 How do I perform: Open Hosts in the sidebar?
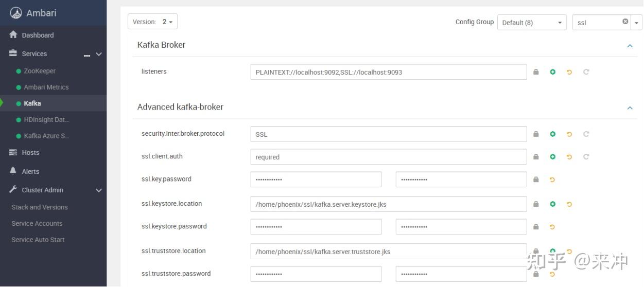(30, 152)
